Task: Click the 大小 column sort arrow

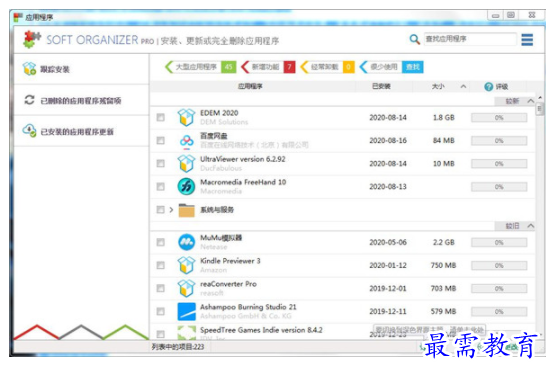Action: click(463, 86)
